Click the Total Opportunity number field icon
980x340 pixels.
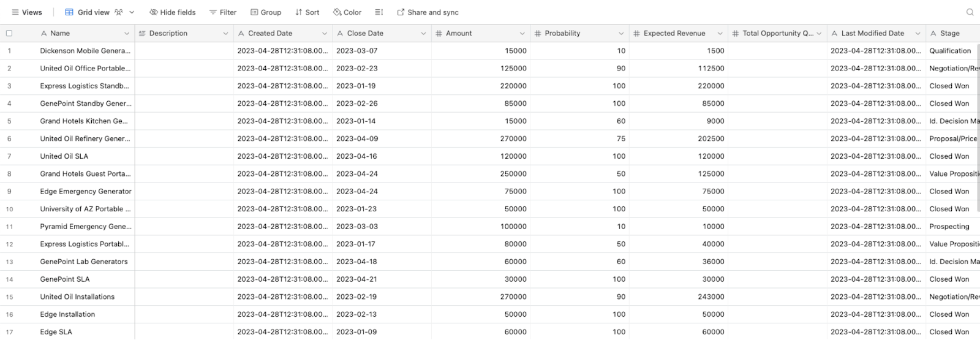tap(736, 34)
